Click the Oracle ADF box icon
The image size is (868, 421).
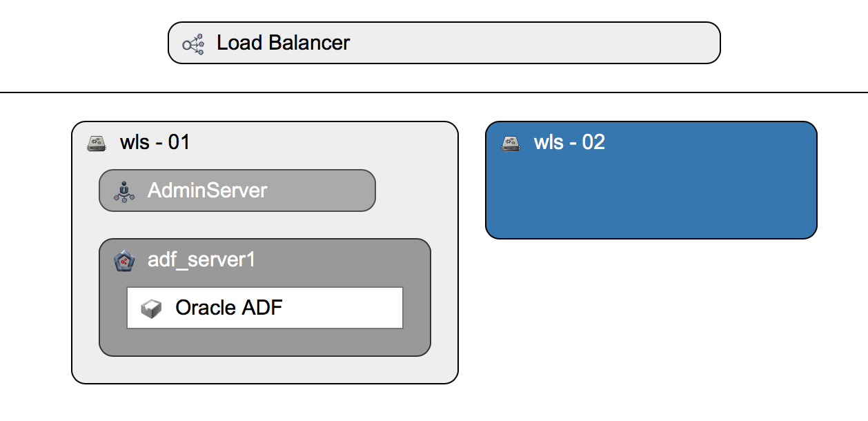pos(151,309)
